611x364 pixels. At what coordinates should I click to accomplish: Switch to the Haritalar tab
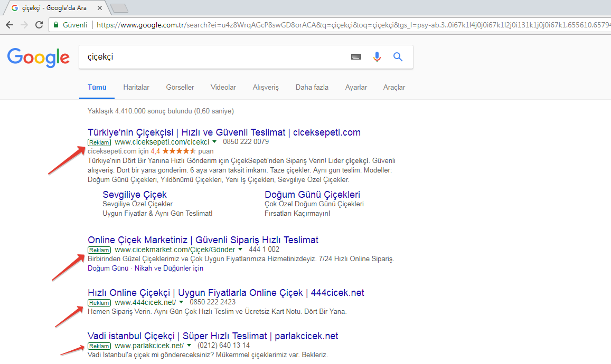[x=136, y=88]
